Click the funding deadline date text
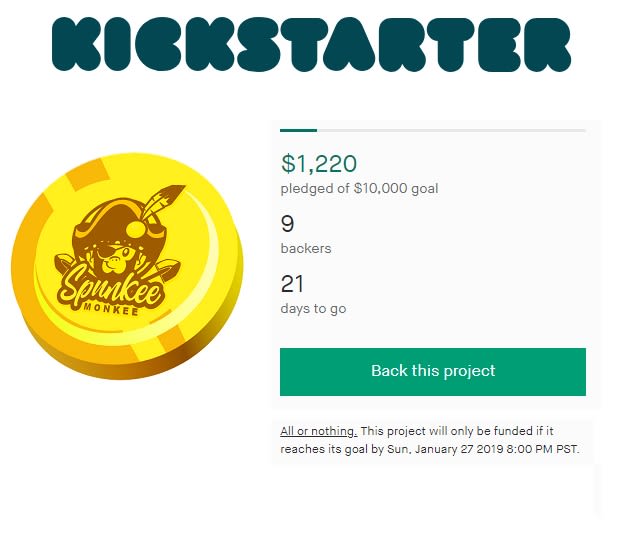This screenshot has height=533, width=637. point(483,449)
